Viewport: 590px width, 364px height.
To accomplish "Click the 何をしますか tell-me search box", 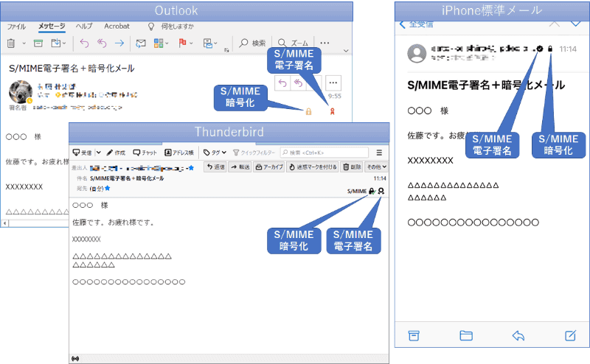I will click(171, 27).
